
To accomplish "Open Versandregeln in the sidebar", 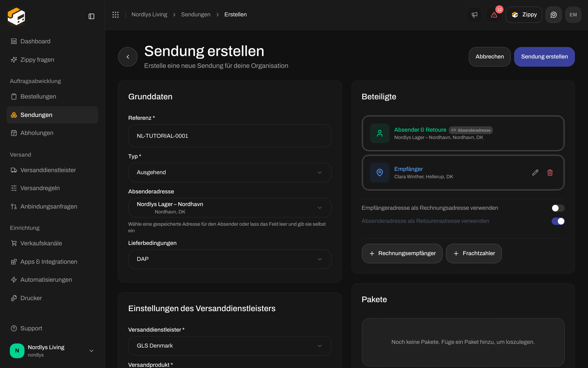I will tap(52, 188).
